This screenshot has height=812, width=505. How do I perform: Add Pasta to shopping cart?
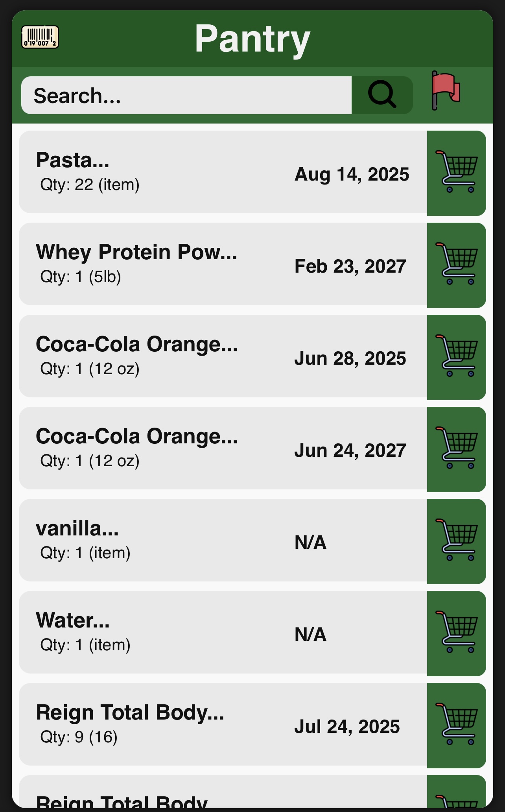point(456,173)
